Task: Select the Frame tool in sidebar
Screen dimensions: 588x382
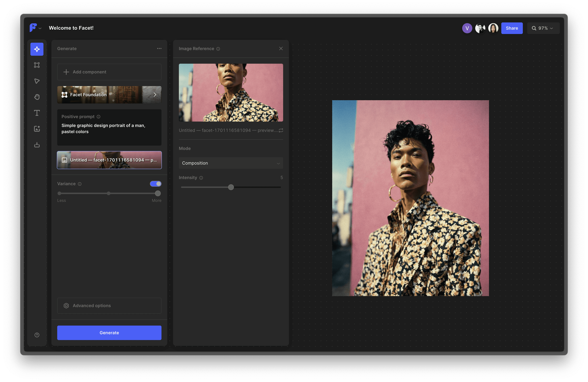Action: click(37, 65)
